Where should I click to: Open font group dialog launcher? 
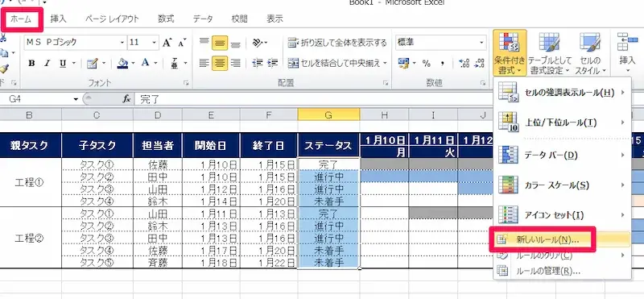187,83
